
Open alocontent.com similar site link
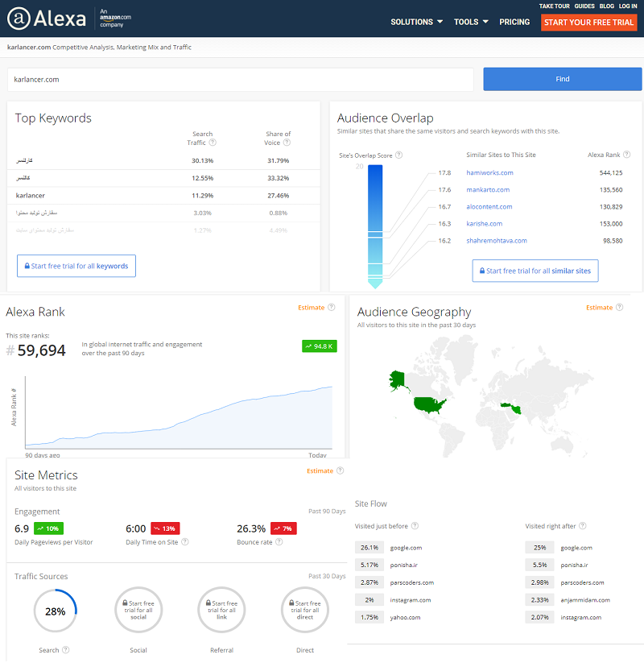click(489, 207)
